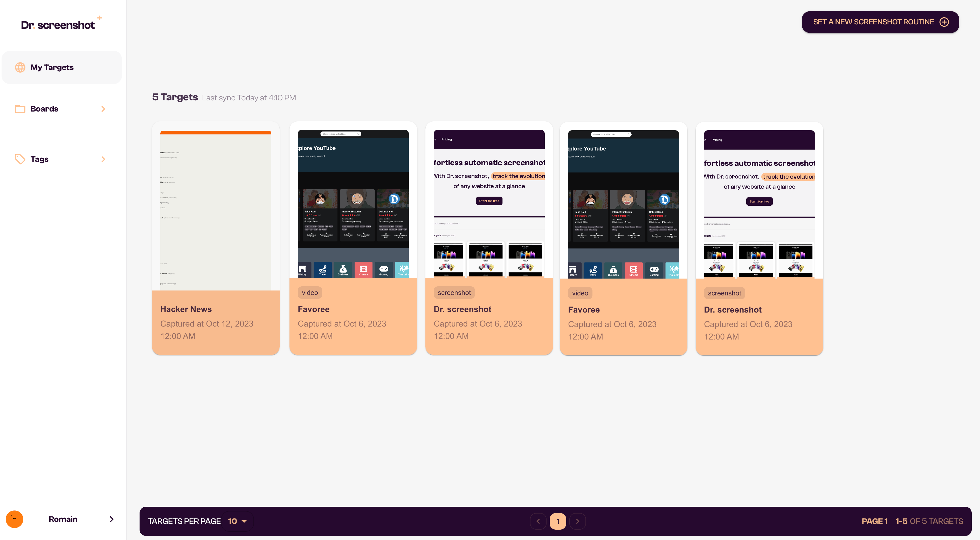The height and width of the screenshot is (540, 980).
Task: Expand the chevron beside Romain
Action: point(112,519)
